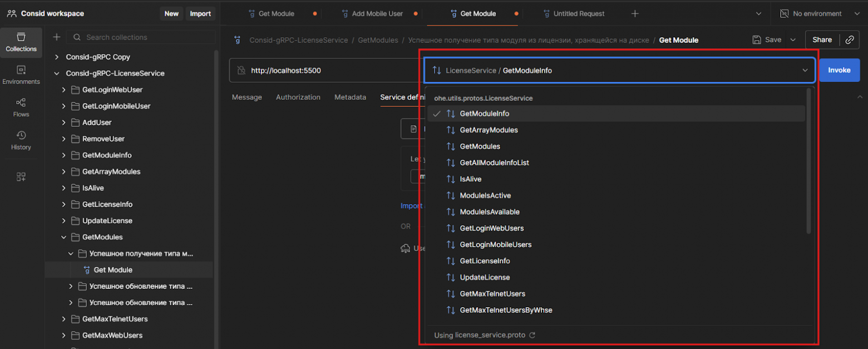This screenshot has width=868, height=349.
Task: Select GetMaxTelnetUsersByWhse method in dropdown list
Action: pyautogui.click(x=616, y=310)
